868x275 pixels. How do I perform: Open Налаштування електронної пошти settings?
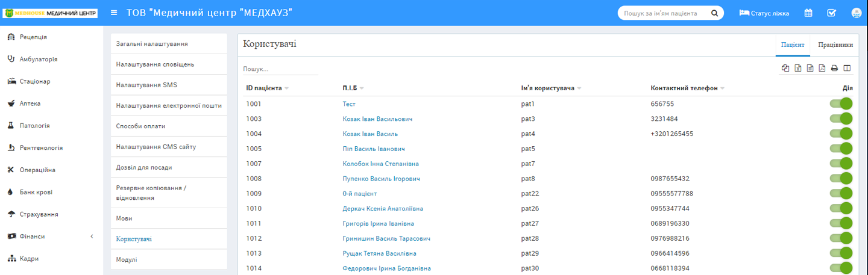pos(169,105)
